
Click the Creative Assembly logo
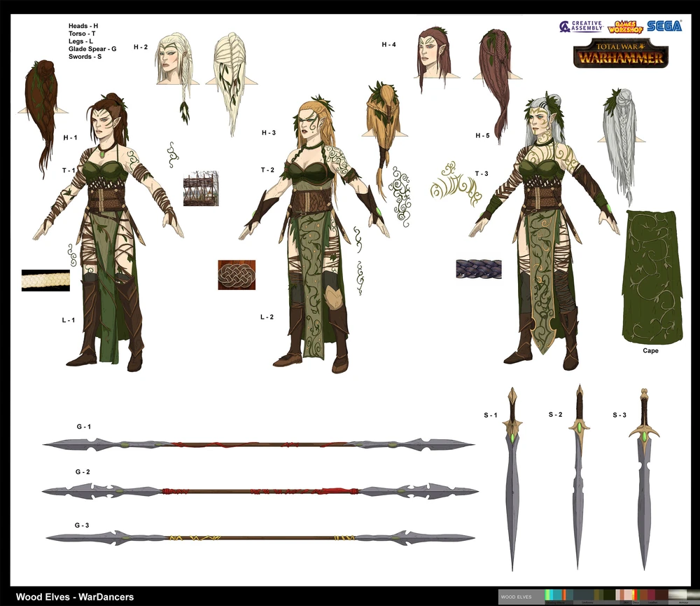click(581, 27)
